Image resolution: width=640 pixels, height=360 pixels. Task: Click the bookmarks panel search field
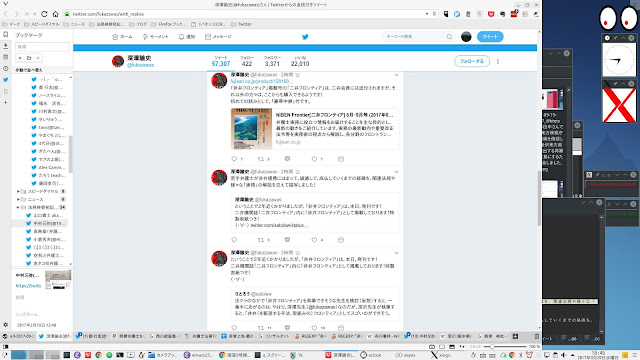coord(42,47)
